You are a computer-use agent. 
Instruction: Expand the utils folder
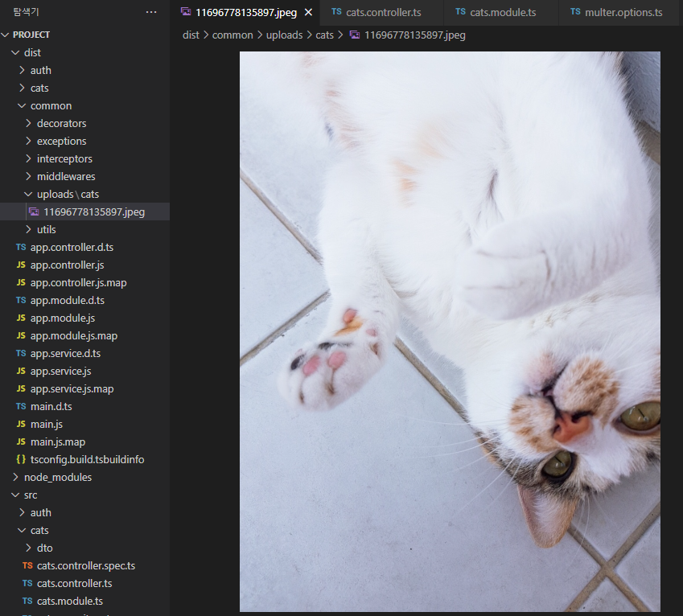tap(28, 229)
